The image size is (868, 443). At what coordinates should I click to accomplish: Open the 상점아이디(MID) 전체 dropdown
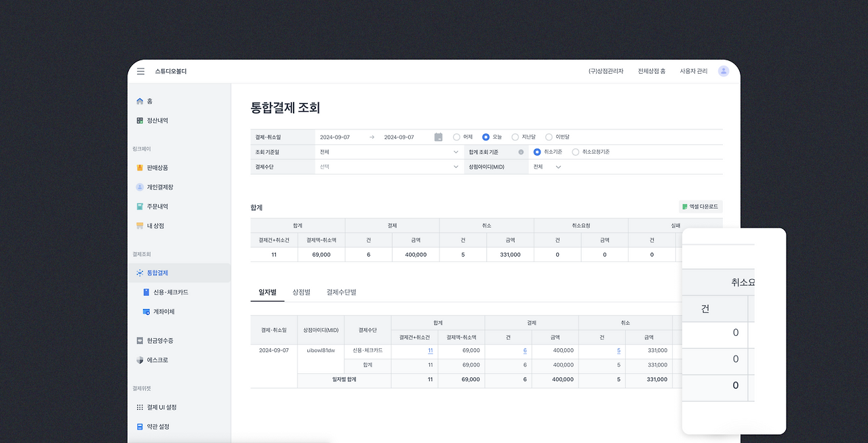click(547, 167)
